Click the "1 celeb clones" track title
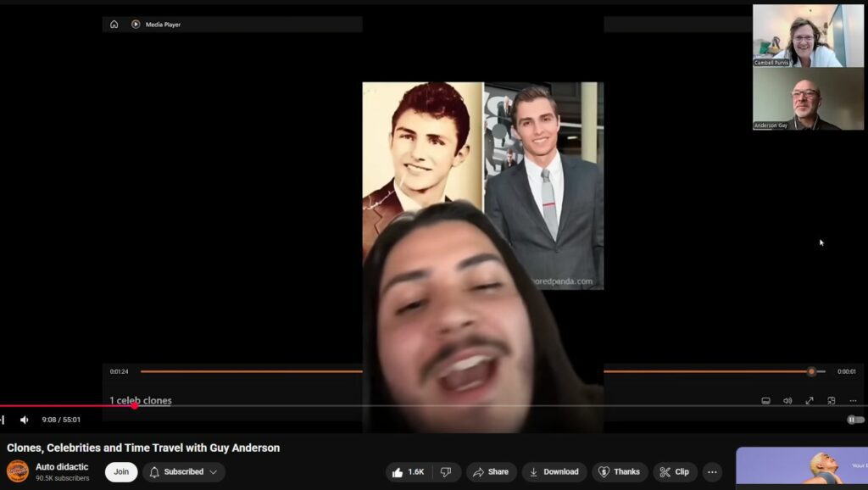 (x=141, y=400)
